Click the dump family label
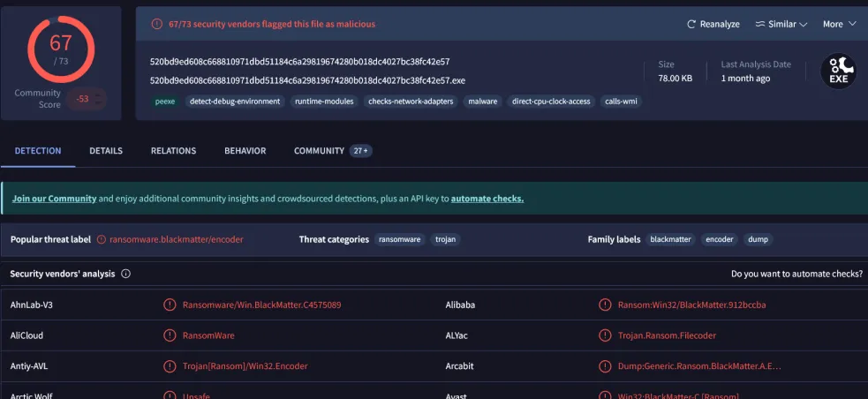Screen dimensions: 868x399 759,239
